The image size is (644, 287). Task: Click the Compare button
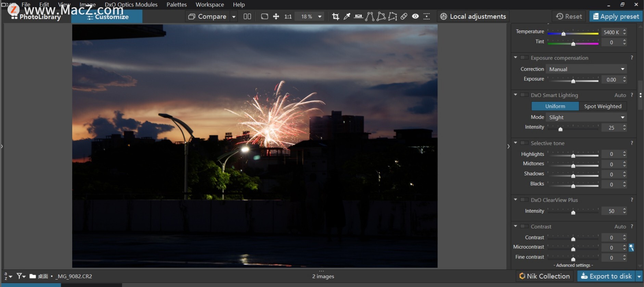point(208,16)
